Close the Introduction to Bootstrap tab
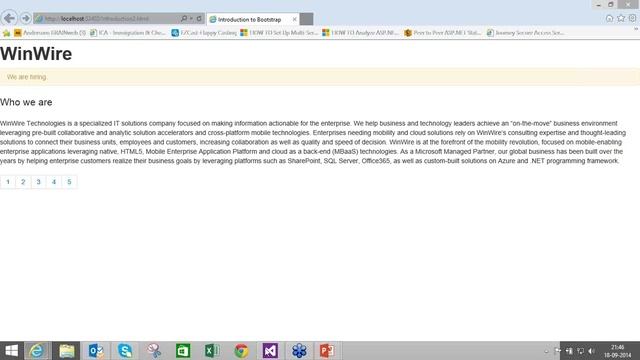 294,19
